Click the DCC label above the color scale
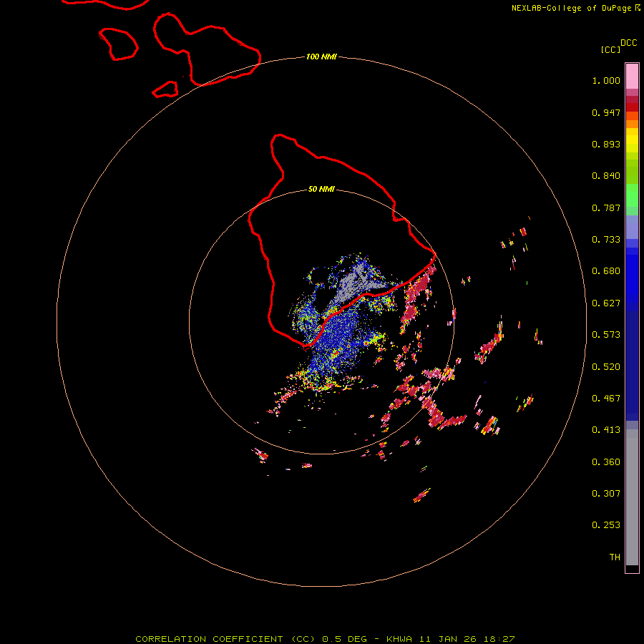Screen dimensions: 644x644 (x=628, y=43)
